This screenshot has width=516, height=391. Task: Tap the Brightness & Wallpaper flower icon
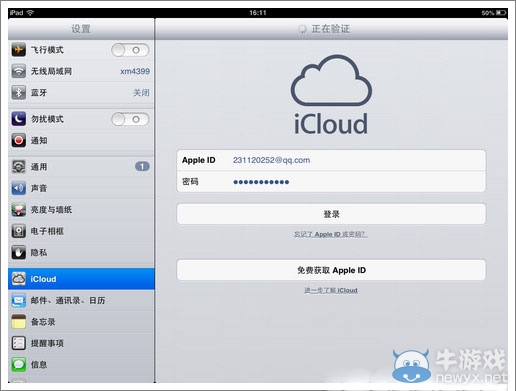[x=19, y=210]
